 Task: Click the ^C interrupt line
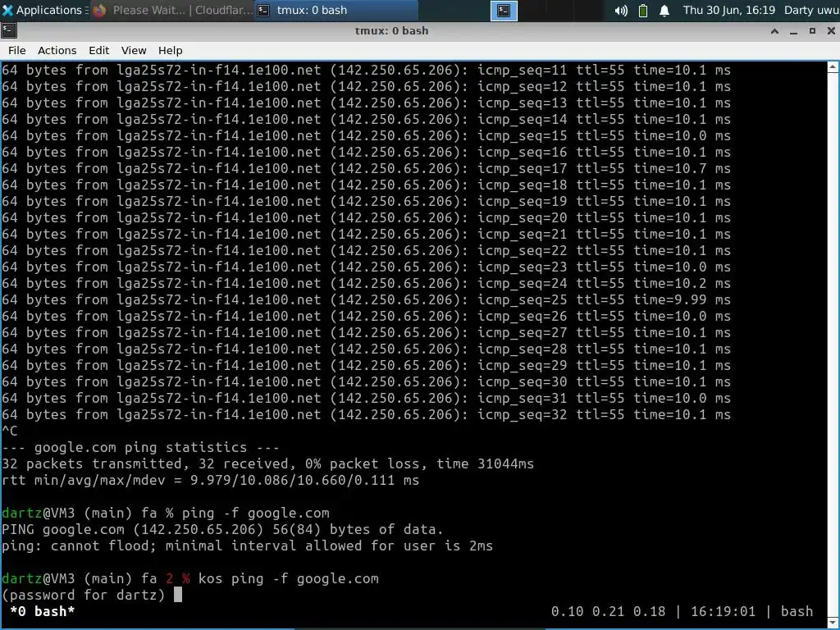click(10, 431)
